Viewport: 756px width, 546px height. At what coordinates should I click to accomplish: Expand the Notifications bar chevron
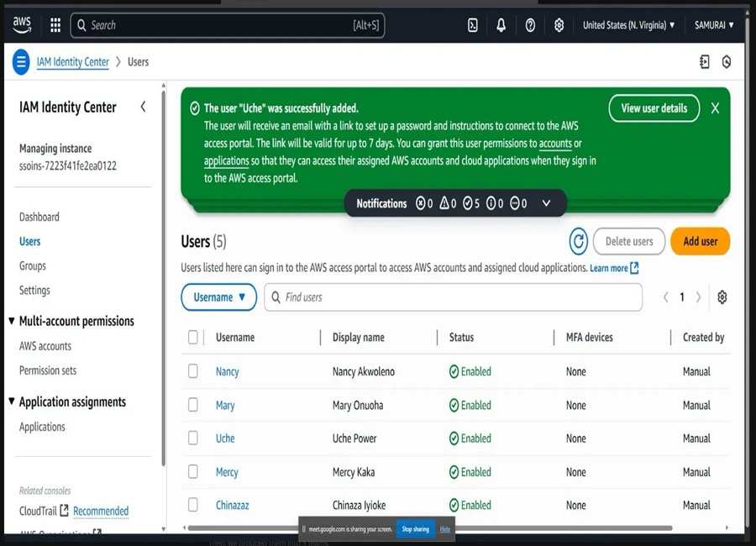(x=546, y=203)
